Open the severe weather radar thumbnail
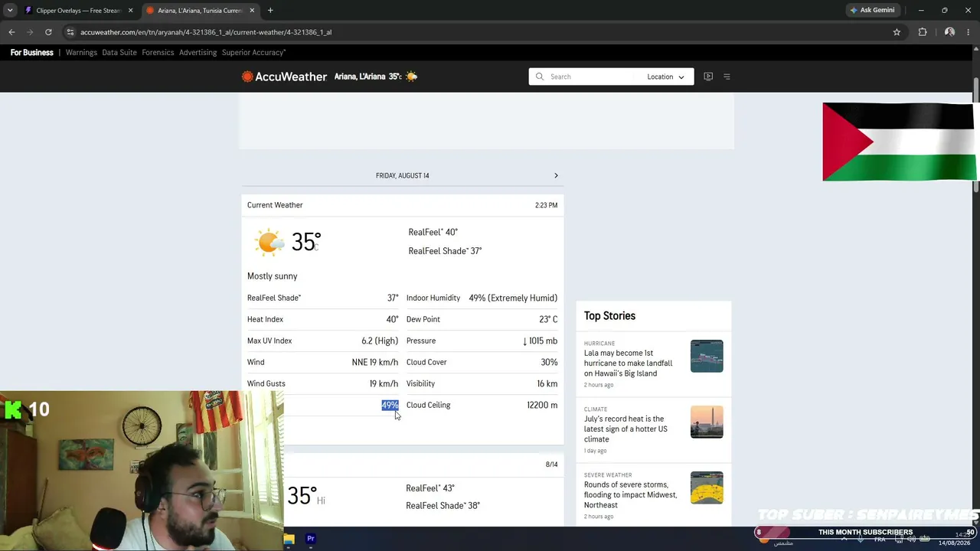 (707, 487)
